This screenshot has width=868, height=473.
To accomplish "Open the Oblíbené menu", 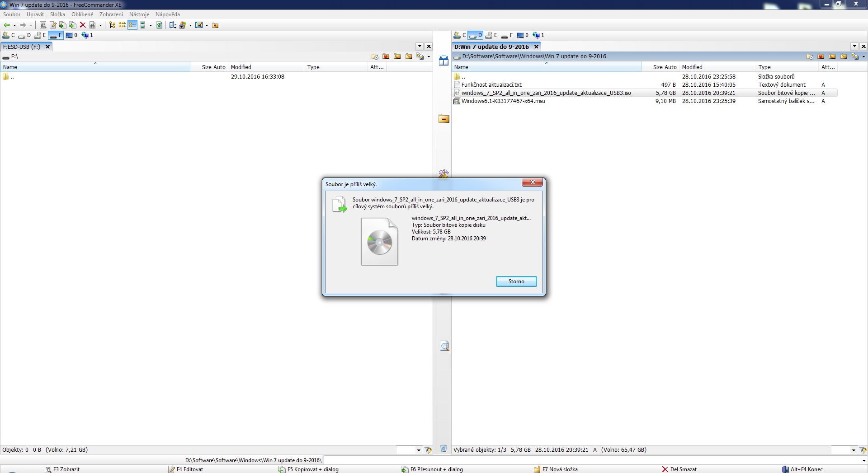I will click(x=82, y=14).
